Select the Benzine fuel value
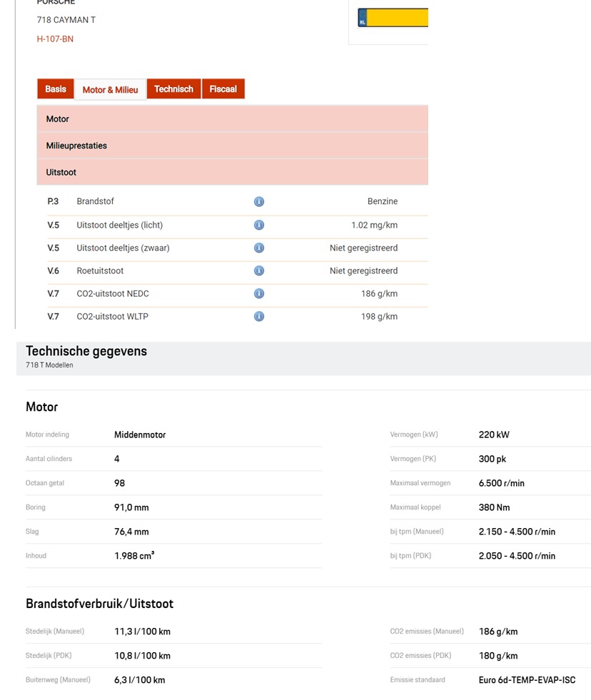The width and height of the screenshot is (591, 700). click(x=383, y=201)
